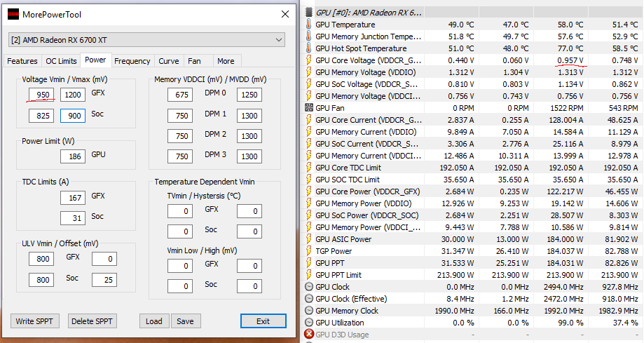The width and height of the screenshot is (644, 343).
Task: Click the GPU chip icon in the header row
Action: click(x=309, y=13)
